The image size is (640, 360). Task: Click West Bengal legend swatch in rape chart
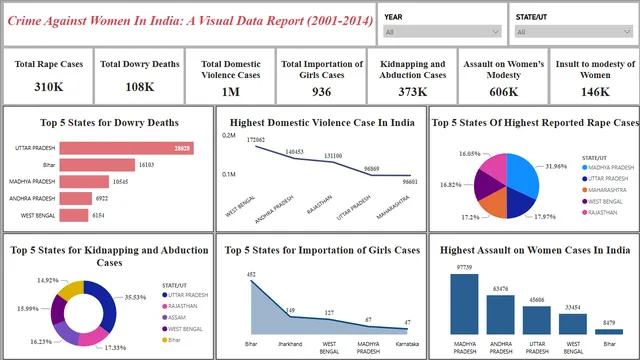pyautogui.click(x=584, y=201)
